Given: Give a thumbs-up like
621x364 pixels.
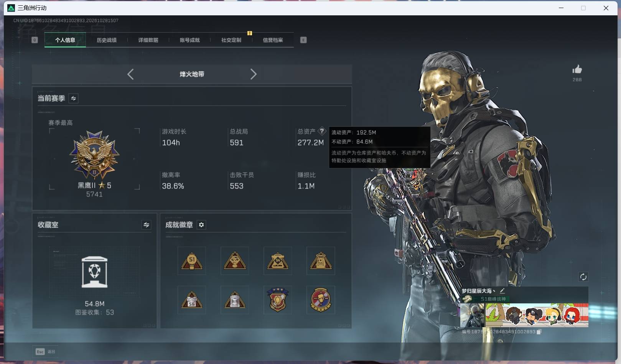Looking at the screenshot, I should [577, 69].
